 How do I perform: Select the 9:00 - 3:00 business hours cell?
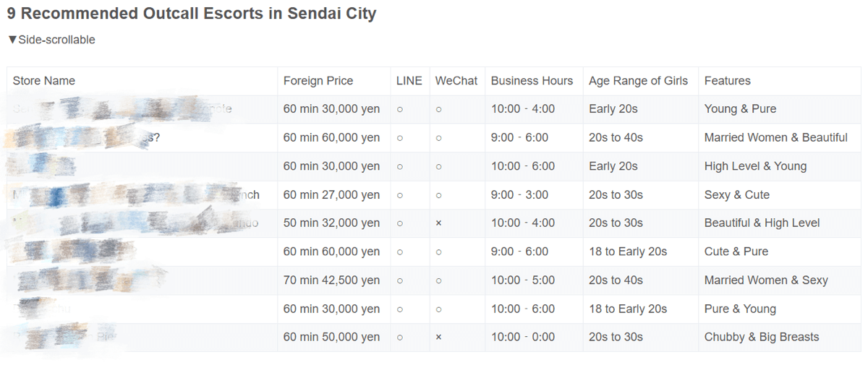pos(519,195)
